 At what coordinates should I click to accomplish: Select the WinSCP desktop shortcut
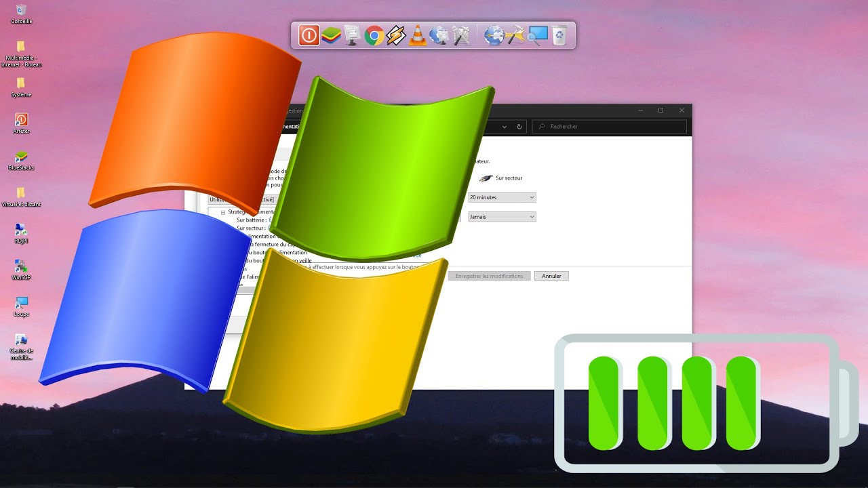pyautogui.click(x=21, y=270)
